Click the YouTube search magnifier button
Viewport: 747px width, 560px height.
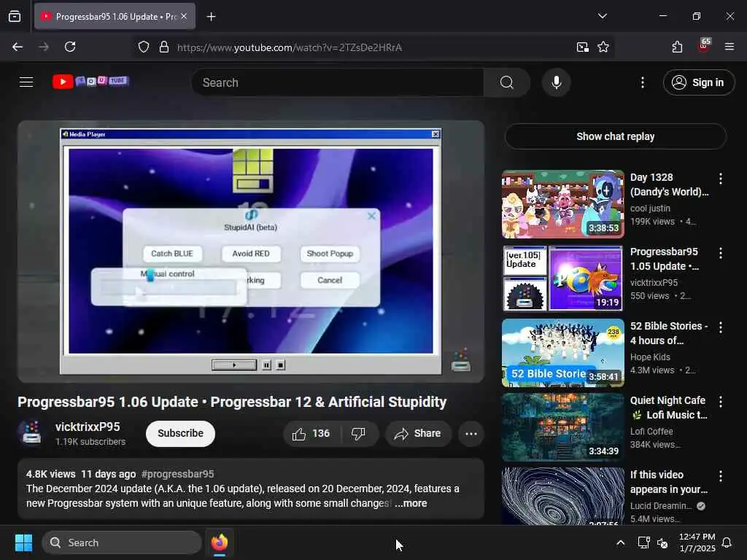point(506,82)
